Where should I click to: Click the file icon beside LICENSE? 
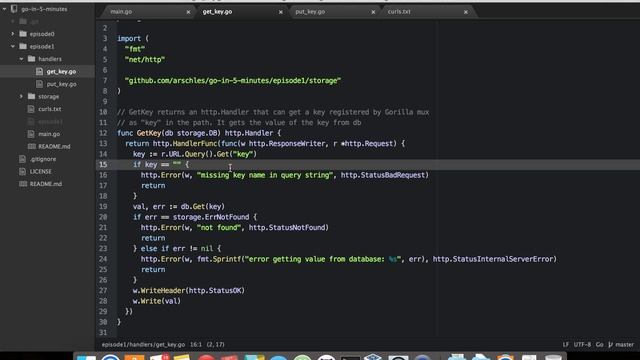tap(22, 171)
